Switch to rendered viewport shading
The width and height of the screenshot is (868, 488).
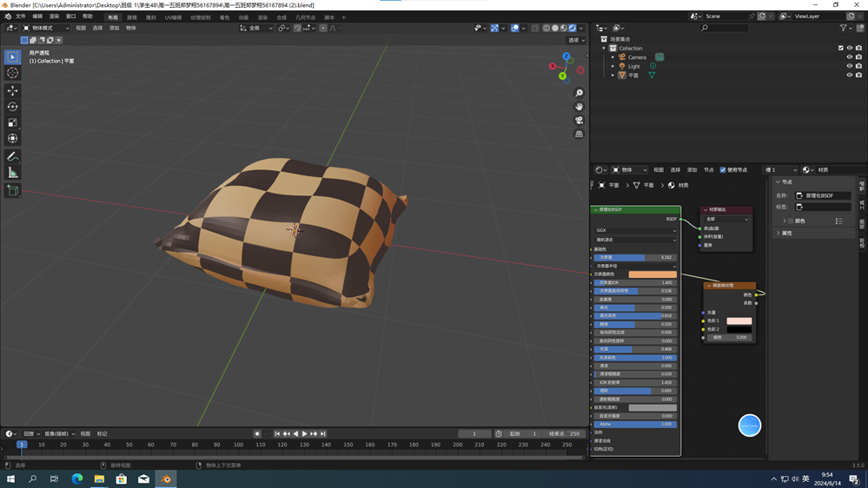tap(573, 28)
